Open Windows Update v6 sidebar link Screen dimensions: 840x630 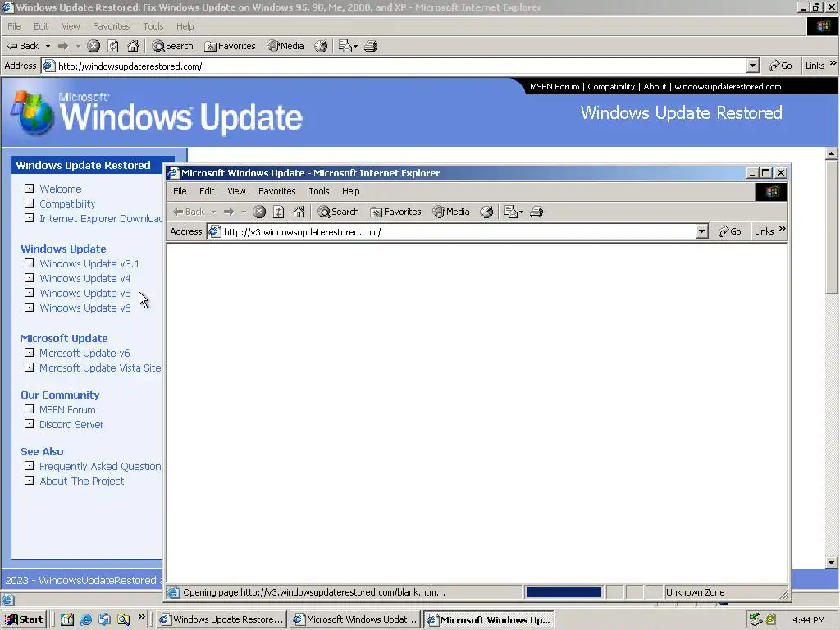(x=85, y=308)
